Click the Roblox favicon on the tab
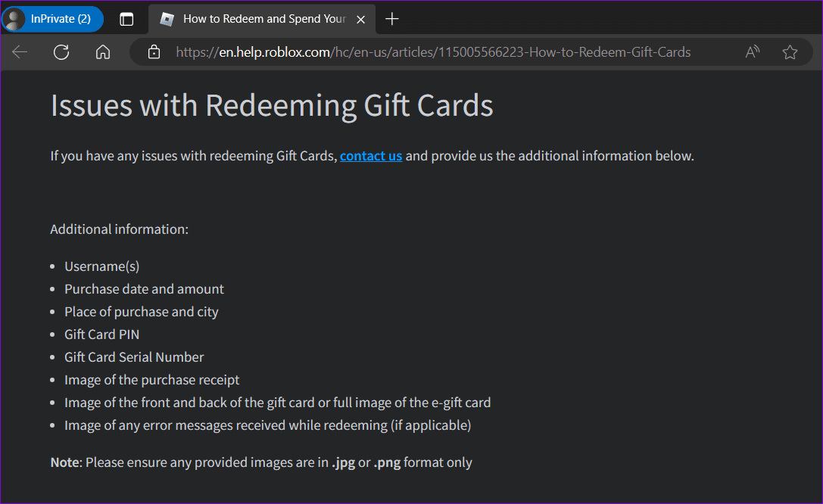 pyautogui.click(x=167, y=20)
